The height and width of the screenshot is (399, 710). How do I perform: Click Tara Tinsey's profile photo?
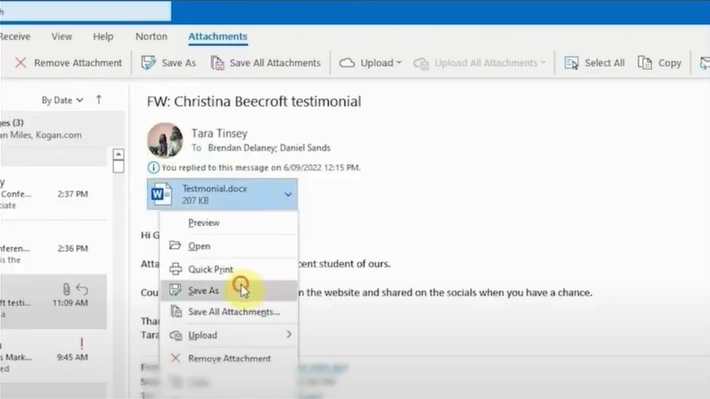click(x=165, y=140)
